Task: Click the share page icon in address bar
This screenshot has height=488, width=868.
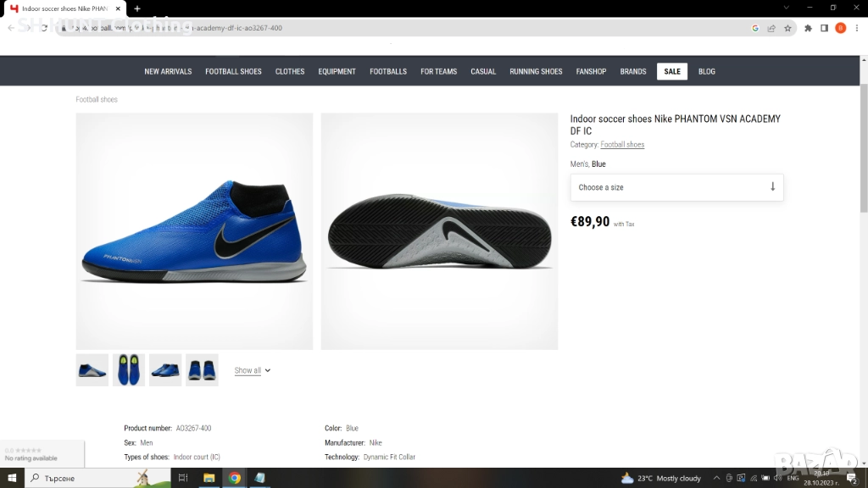Action: click(771, 28)
